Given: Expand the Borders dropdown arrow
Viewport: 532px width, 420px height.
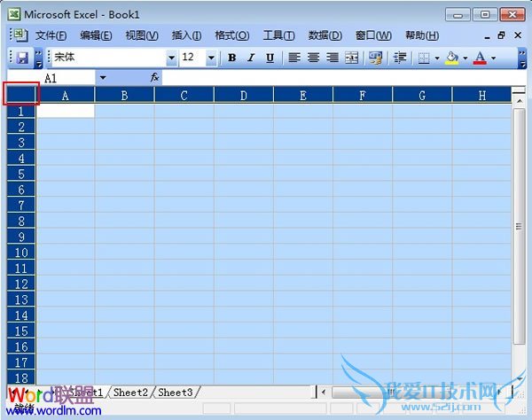Looking at the screenshot, I should (437, 58).
